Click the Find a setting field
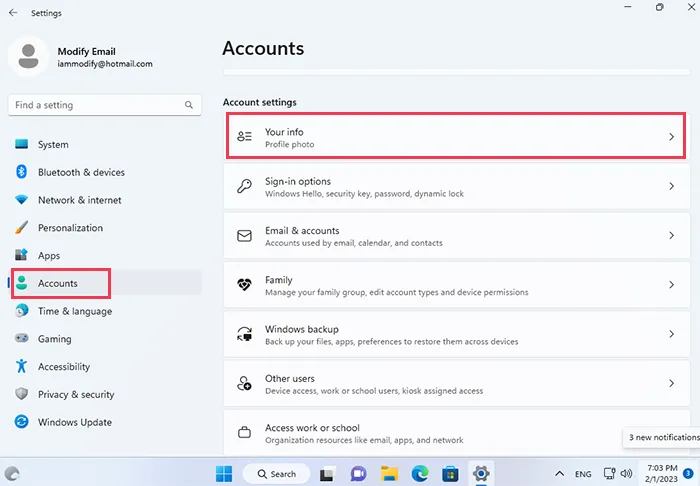Viewport: 700px width, 486px height. click(x=105, y=105)
